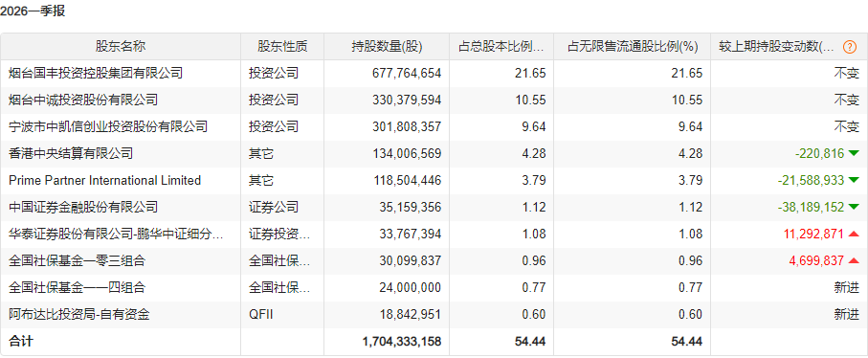Click holding amount 301,808,357
This screenshot has height=358, width=868.
tap(407, 126)
